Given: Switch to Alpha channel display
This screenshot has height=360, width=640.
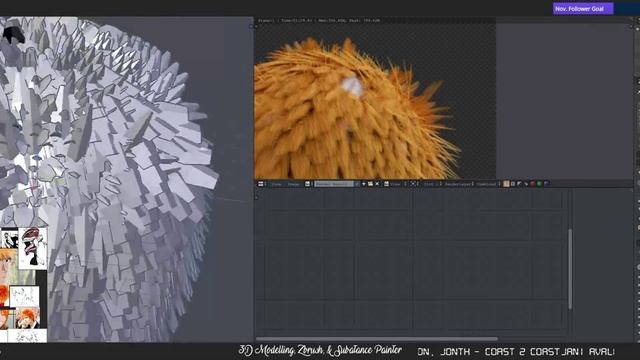Looking at the screenshot, I should [519, 184].
